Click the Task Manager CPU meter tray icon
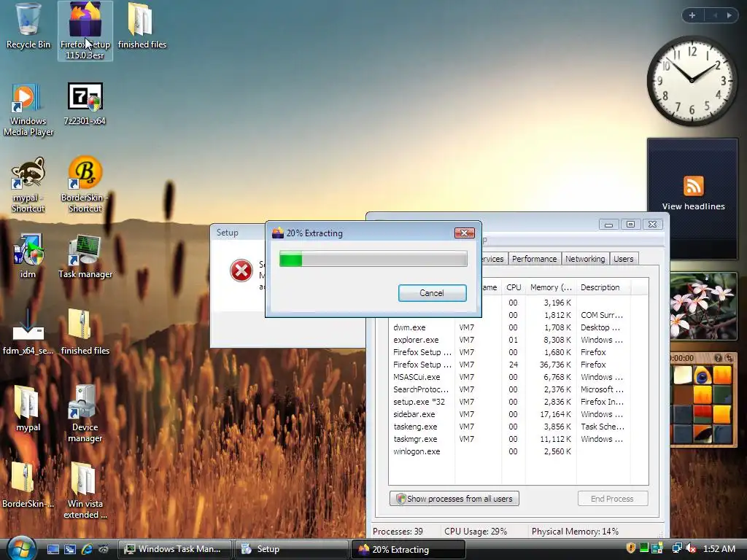 pos(644,548)
